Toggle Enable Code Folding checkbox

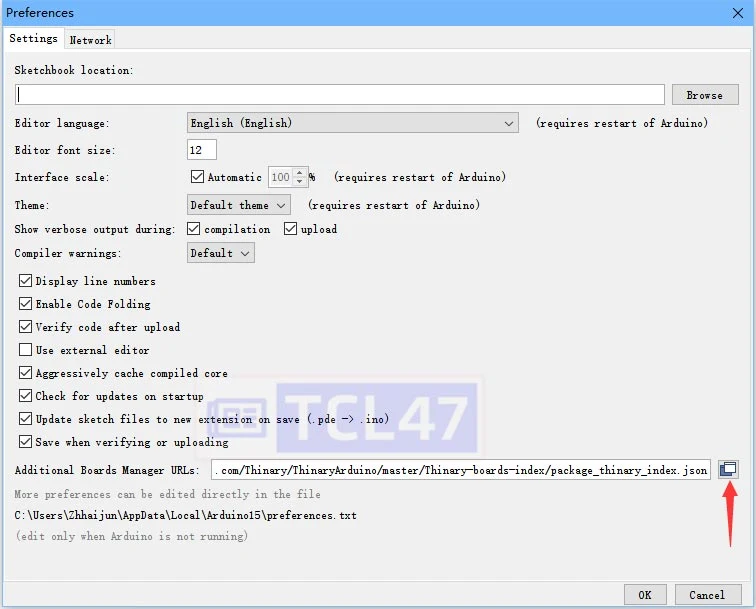click(x=26, y=304)
